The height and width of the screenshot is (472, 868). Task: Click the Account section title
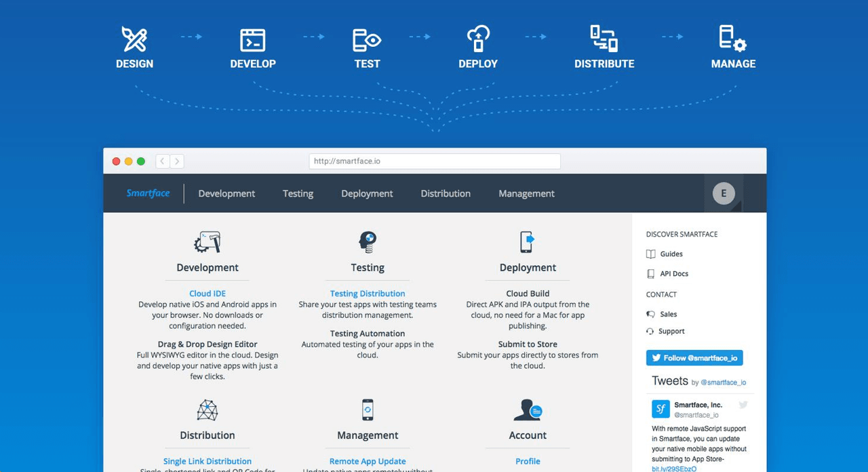(528, 435)
